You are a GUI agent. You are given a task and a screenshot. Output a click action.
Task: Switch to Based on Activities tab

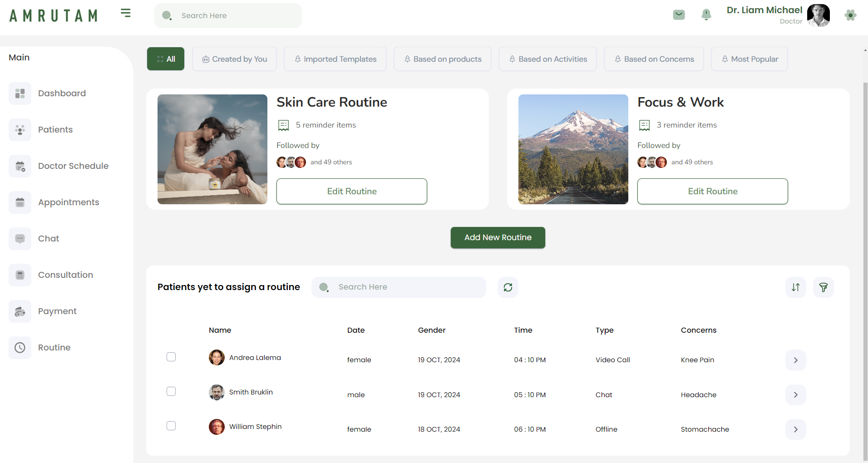547,59
